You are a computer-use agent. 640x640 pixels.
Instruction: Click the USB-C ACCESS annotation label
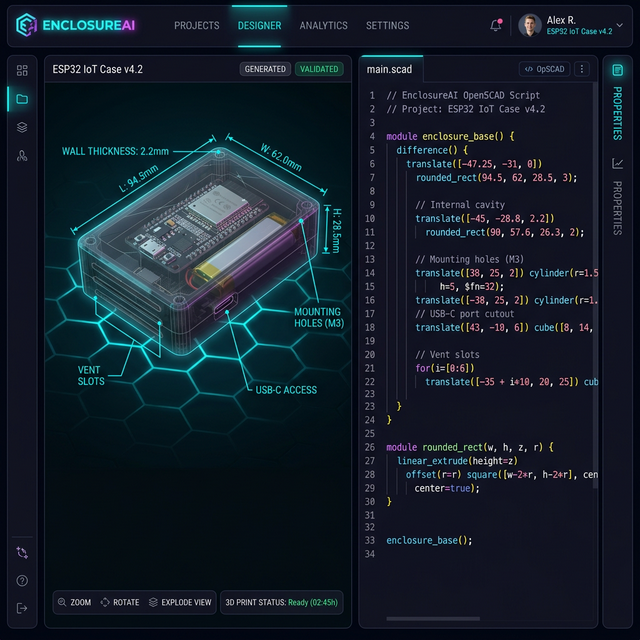286,390
